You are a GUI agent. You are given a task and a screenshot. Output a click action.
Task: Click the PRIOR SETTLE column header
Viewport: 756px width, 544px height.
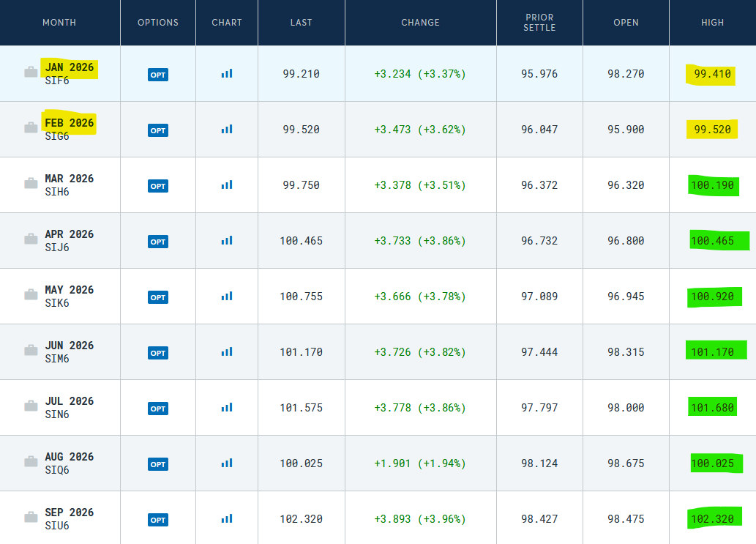tap(539, 23)
